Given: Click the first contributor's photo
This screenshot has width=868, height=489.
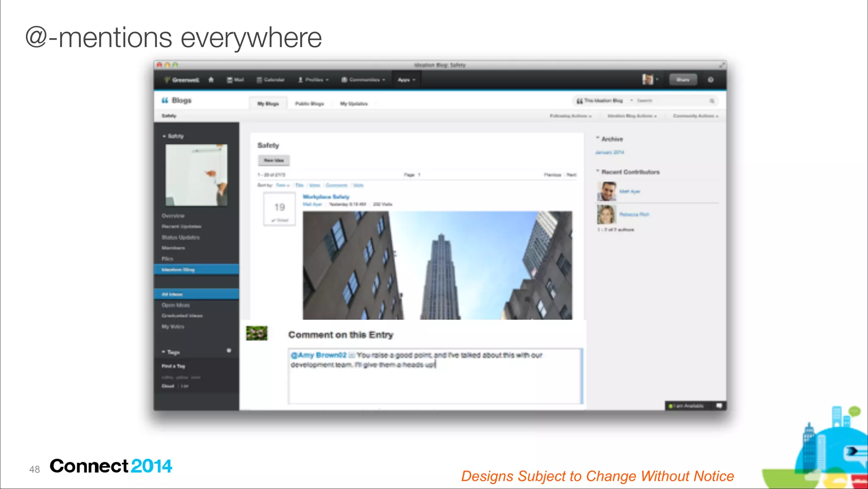Looking at the screenshot, I should (606, 192).
